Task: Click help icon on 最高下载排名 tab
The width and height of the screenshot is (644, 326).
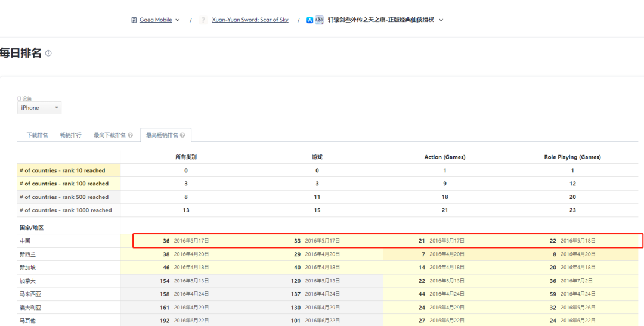Action: point(130,135)
